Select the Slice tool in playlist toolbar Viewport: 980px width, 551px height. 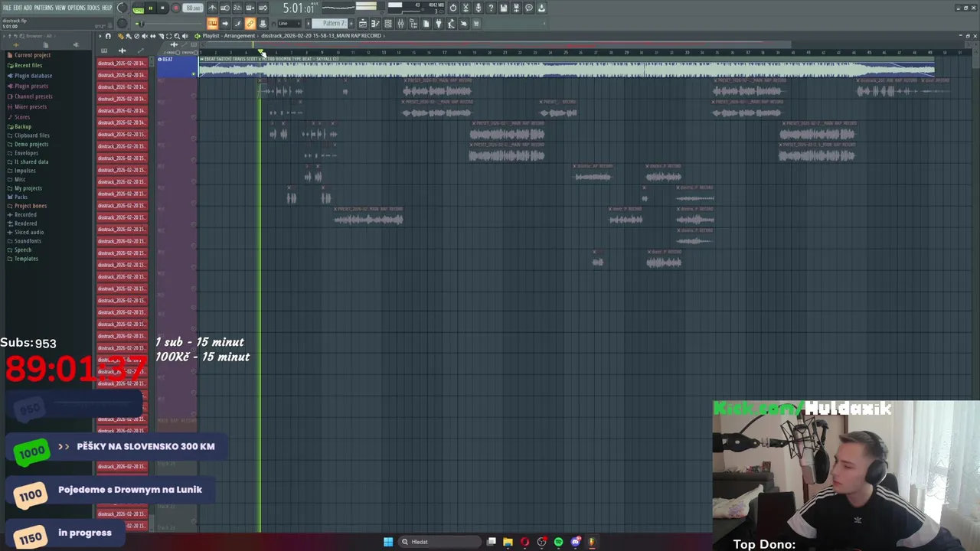[161, 36]
